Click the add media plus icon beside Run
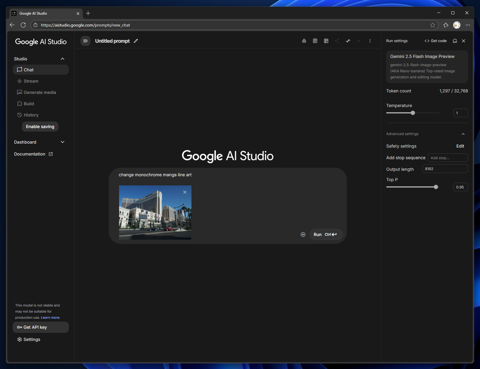The width and height of the screenshot is (480, 369). click(x=303, y=235)
